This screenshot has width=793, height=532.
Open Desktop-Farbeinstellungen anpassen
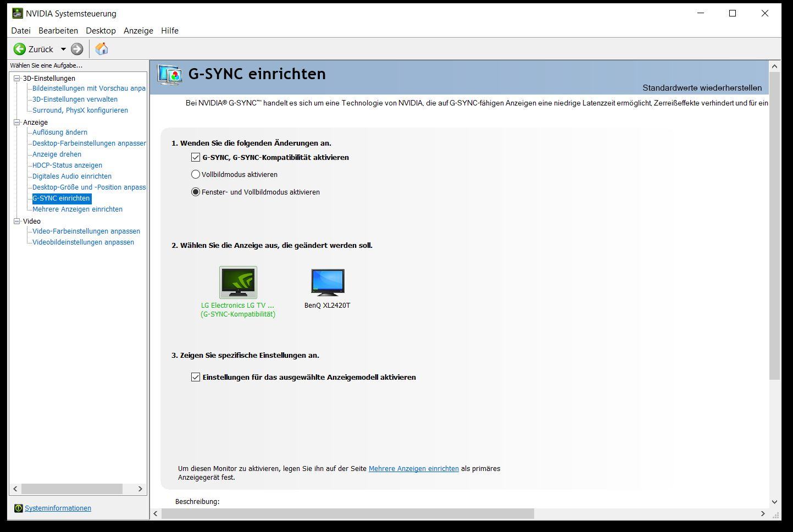(x=89, y=143)
